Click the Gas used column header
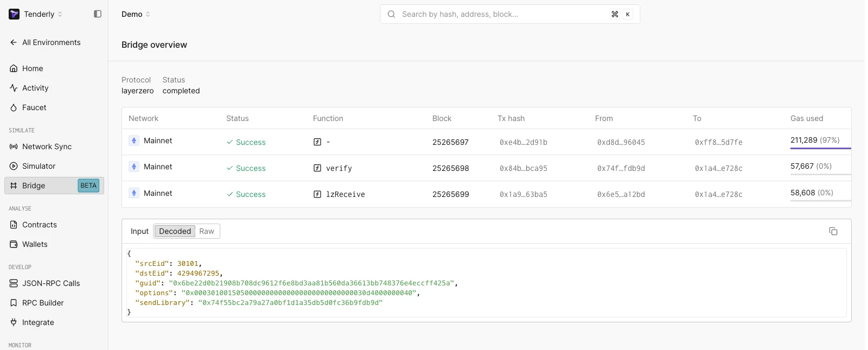The width and height of the screenshot is (868, 350). (807, 118)
